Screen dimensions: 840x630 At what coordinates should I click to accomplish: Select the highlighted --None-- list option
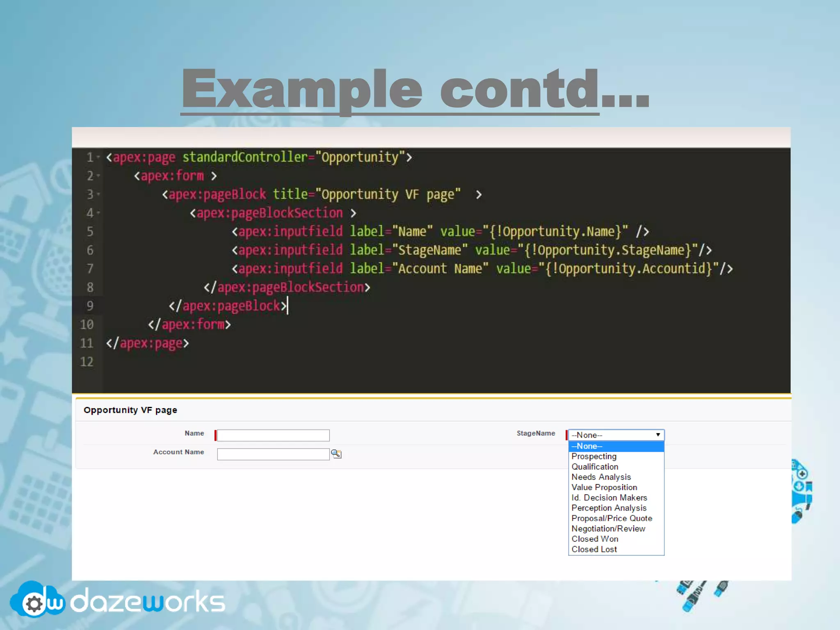tap(587, 446)
